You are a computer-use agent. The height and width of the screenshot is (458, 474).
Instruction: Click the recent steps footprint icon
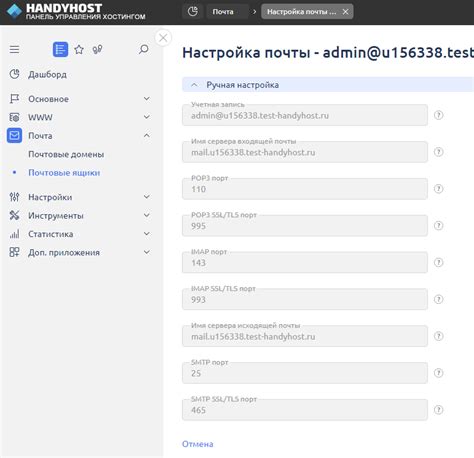(x=97, y=50)
